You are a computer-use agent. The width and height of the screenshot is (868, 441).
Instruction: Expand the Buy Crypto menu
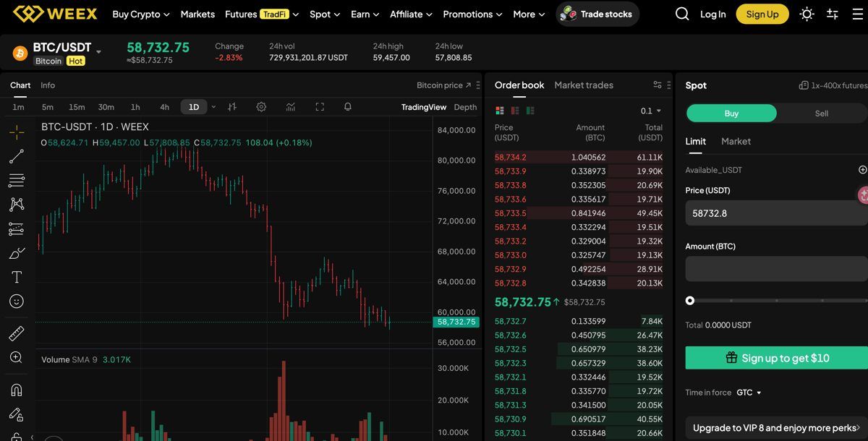pos(141,14)
